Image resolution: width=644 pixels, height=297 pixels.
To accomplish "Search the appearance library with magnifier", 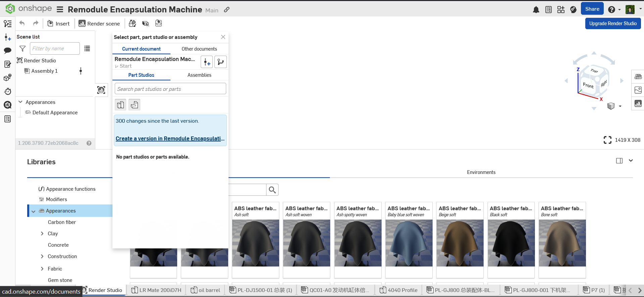I will coord(272,190).
